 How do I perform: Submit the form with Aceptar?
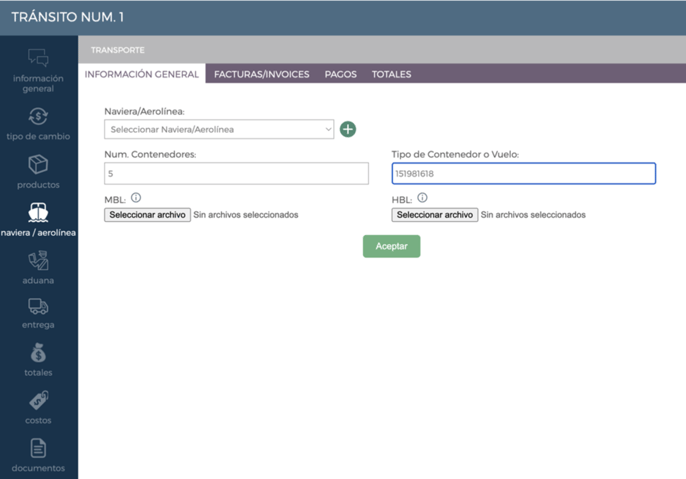[x=392, y=246]
